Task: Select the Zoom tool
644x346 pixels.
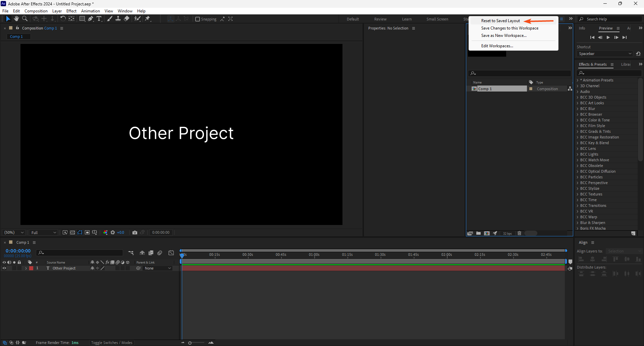Action: click(x=25, y=19)
